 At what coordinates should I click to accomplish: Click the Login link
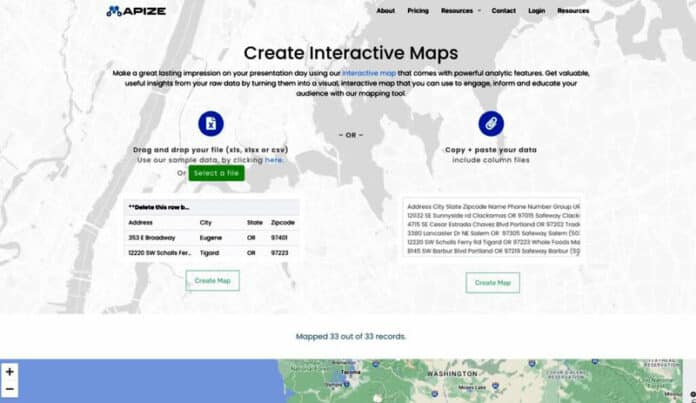click(537, 11)
